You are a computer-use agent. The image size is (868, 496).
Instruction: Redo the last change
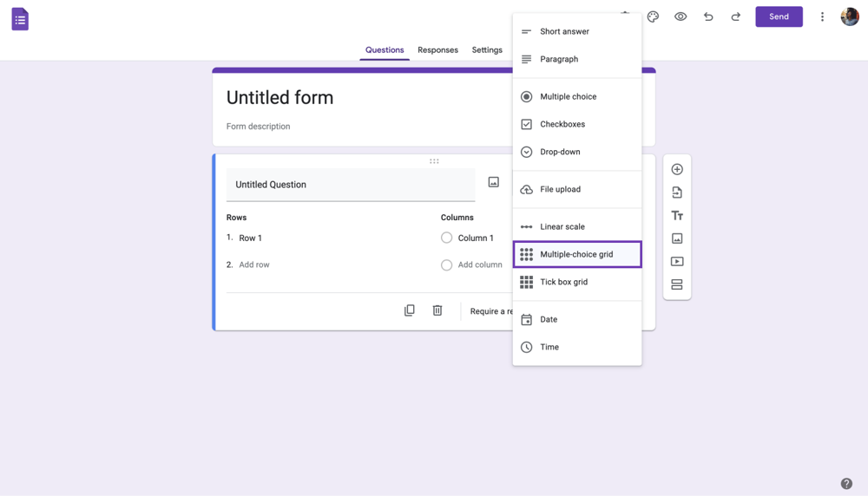(736, 16)
